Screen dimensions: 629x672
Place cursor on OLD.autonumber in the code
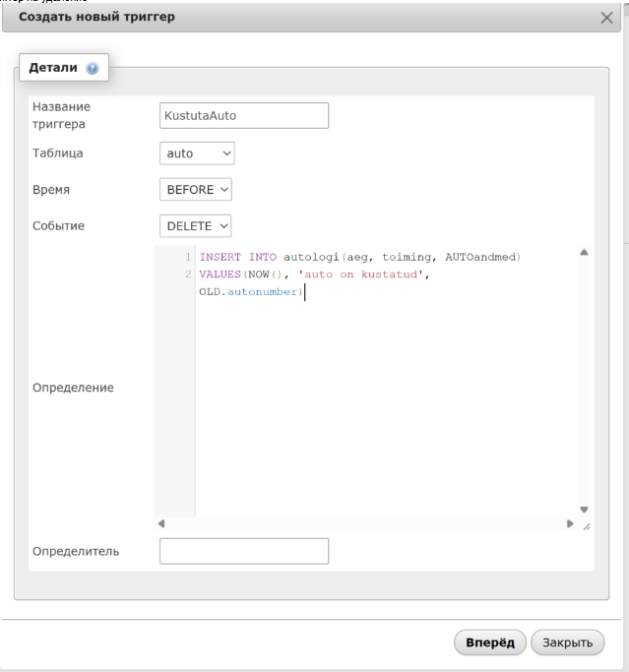pyautogui.click(x=250, y=291)
